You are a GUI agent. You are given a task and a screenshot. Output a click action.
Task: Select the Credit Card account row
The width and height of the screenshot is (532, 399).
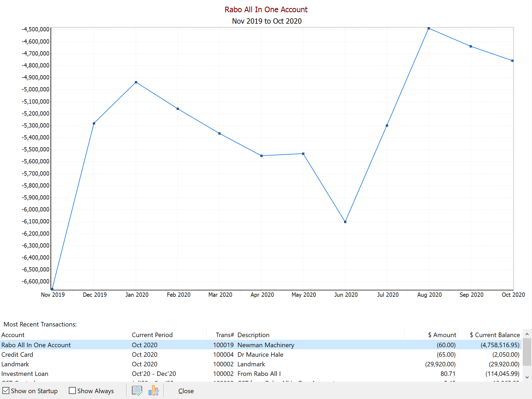coord(261,355)
